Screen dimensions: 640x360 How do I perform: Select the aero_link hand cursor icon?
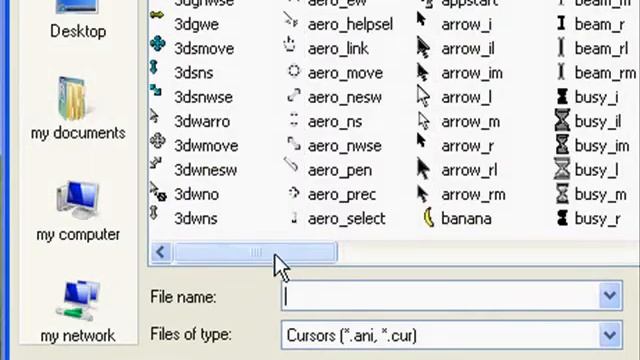pyautogui.click(x=289, y=45)
